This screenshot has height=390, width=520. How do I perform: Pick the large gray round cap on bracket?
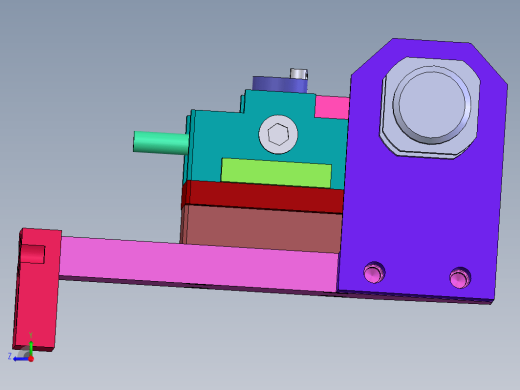pos(431,105)
